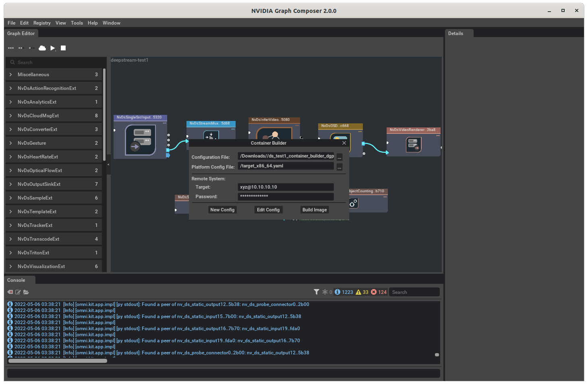588x385 pixels.
Task: Collapse the left panel using the chevron arrow
Action: point(108,164)
